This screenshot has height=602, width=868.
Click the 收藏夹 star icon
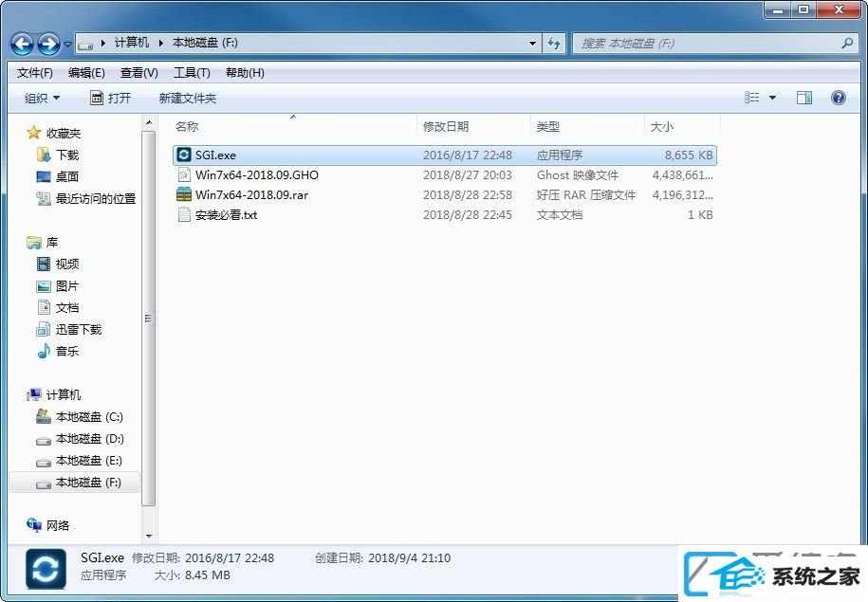(34, 133)
